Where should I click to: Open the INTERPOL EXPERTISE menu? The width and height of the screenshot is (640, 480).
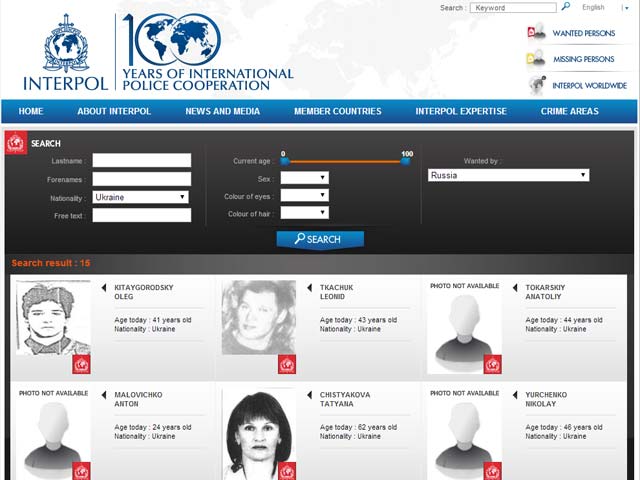click(461, 111)
